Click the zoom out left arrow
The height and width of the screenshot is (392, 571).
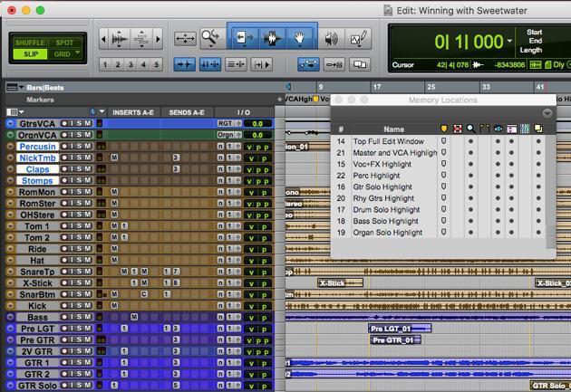click(104, 39)
